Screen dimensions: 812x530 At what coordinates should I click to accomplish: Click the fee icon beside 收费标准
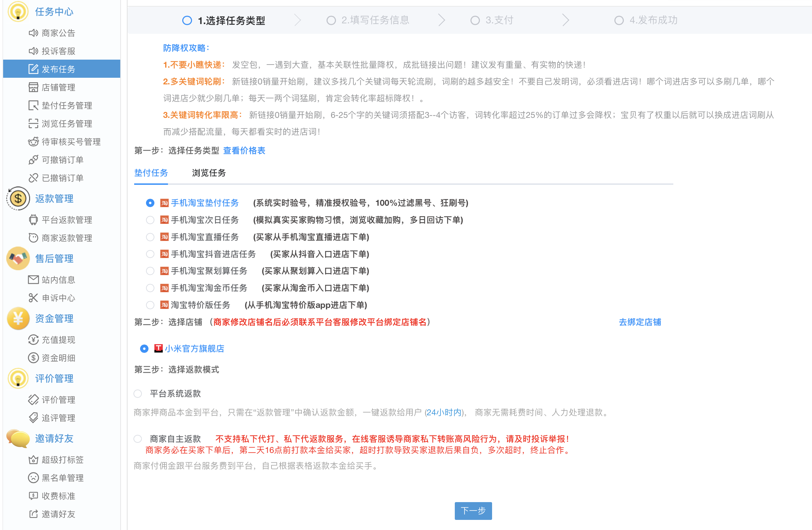pyautogui.click(x=33, y=496)
